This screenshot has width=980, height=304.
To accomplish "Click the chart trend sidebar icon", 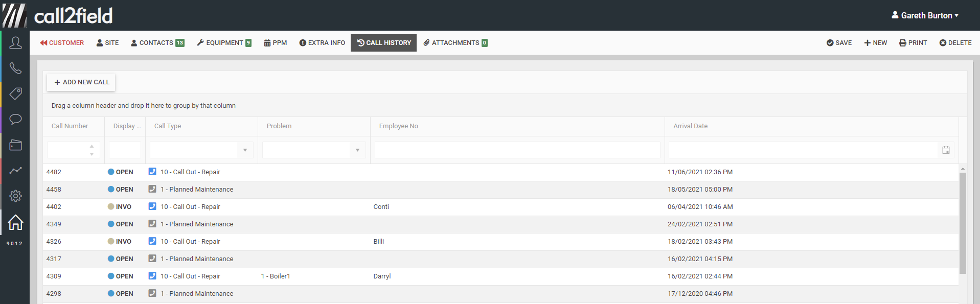I will click(15, 170).
